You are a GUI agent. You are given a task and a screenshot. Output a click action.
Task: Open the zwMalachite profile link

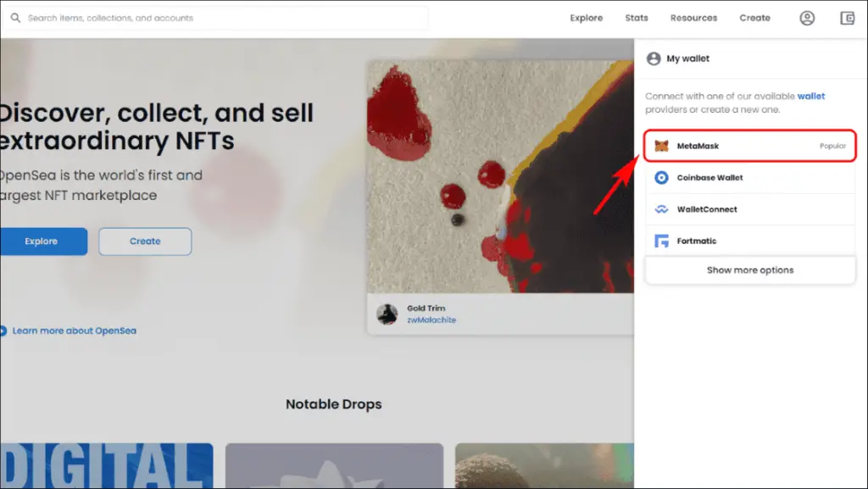click(431, 320)
